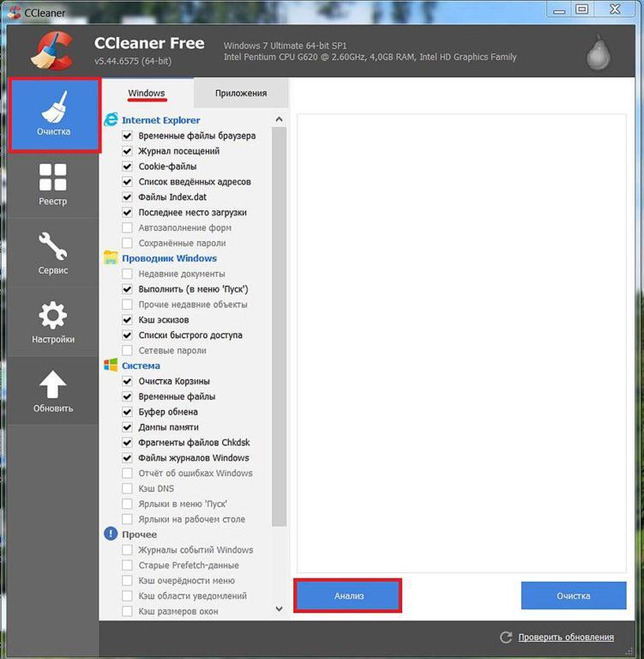Screen dimensions: 644x659
Task: Open the Сервис wrench tools section
Action: 52,253
